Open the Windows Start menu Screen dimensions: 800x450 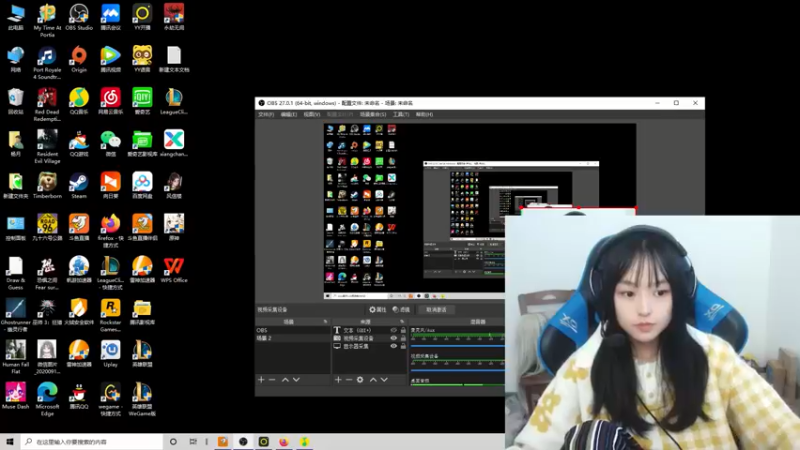[x=10, y=442]
